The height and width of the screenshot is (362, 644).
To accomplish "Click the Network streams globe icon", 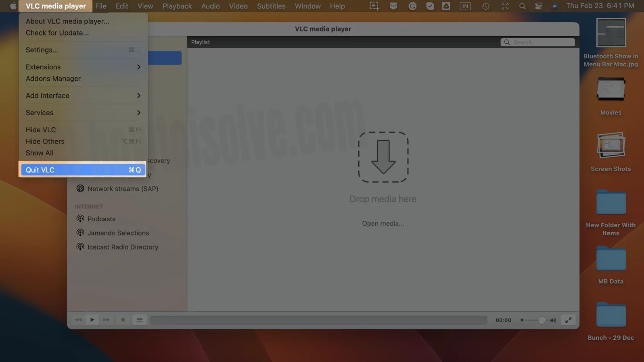I will (x=80, y=188).
